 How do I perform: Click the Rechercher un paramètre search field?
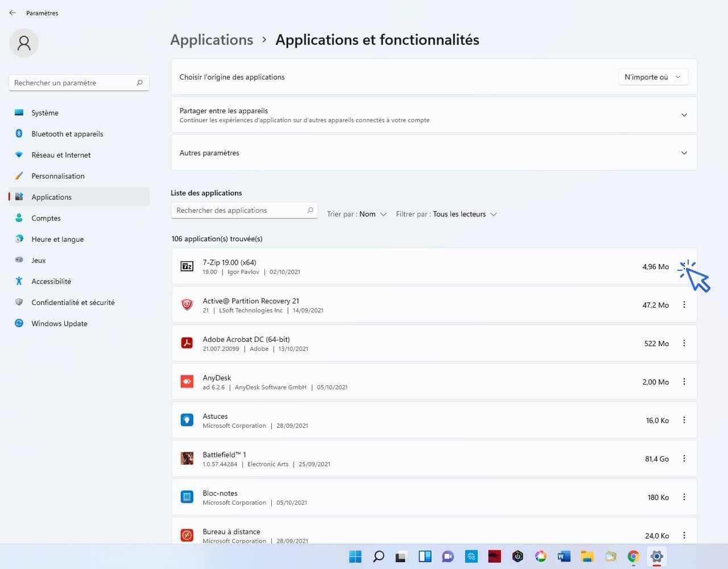[x=79, y=83]
